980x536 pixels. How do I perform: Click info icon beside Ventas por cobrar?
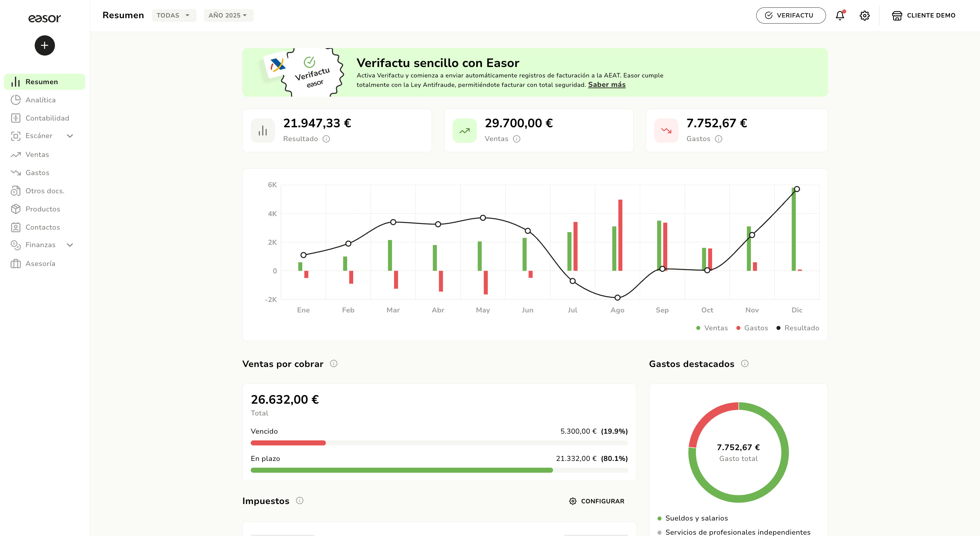(333, 363)
